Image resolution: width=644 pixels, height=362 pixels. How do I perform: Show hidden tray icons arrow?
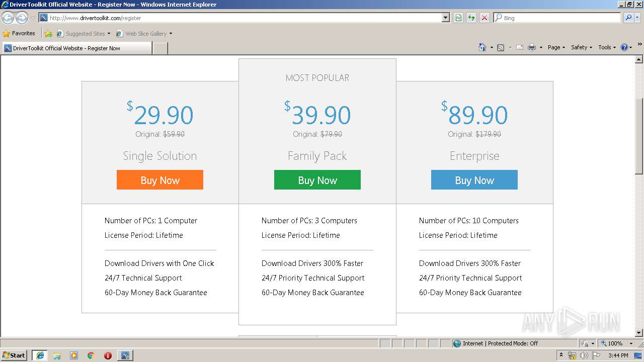point(561,355)
